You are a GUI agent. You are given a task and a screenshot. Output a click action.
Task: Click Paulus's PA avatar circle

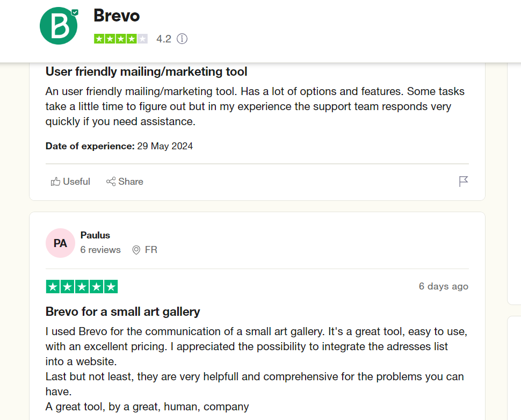tap(60, 243)
